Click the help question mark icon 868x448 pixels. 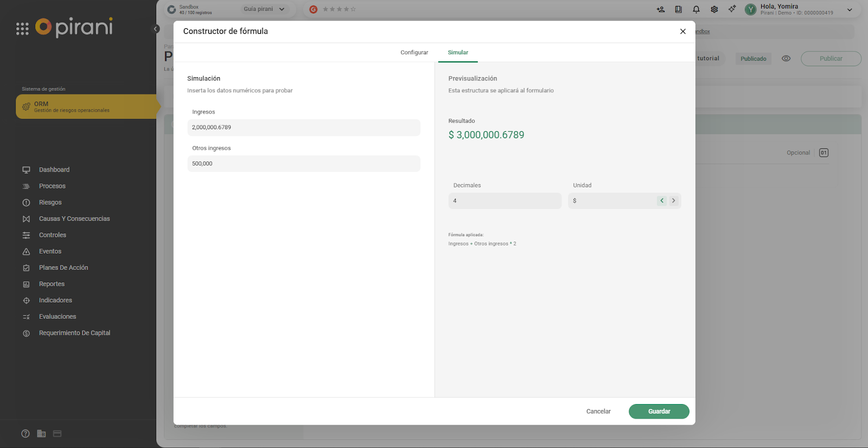(x=25, y=433)
